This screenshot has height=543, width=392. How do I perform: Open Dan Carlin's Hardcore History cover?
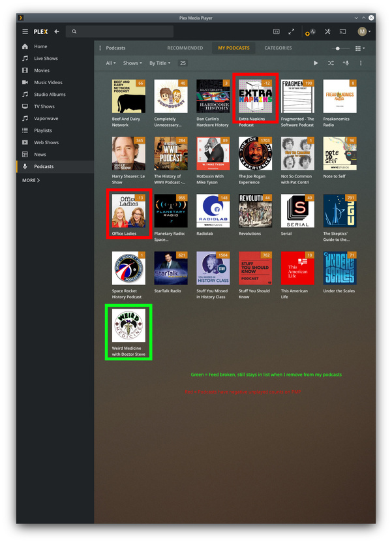[x=213, y=97]
